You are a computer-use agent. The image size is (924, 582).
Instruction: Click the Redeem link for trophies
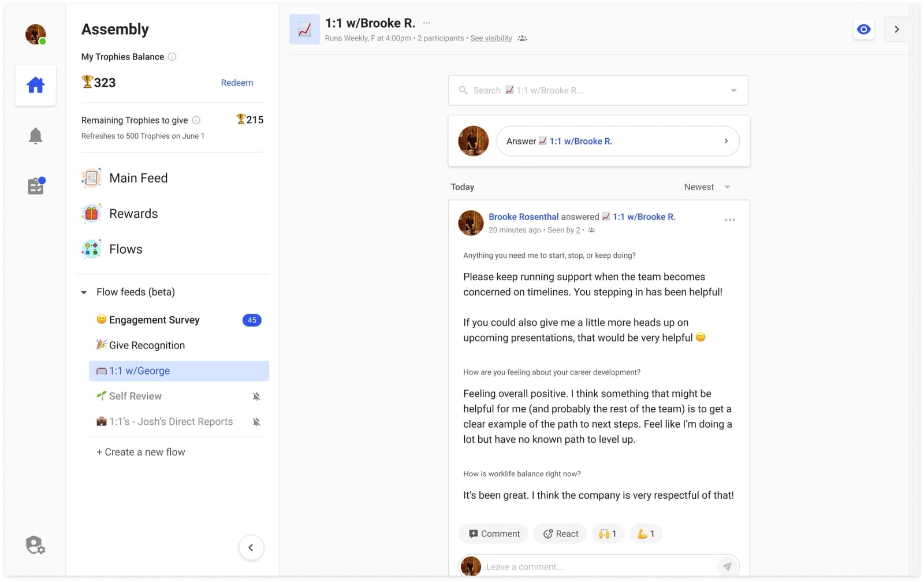[x=237, y=83]
